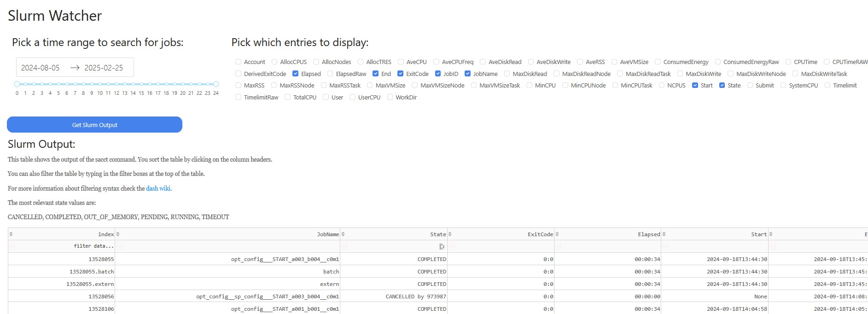Select cell 'opt_config_sp_config___START_a003_b004__c0m1'

(x=227, y=297)
